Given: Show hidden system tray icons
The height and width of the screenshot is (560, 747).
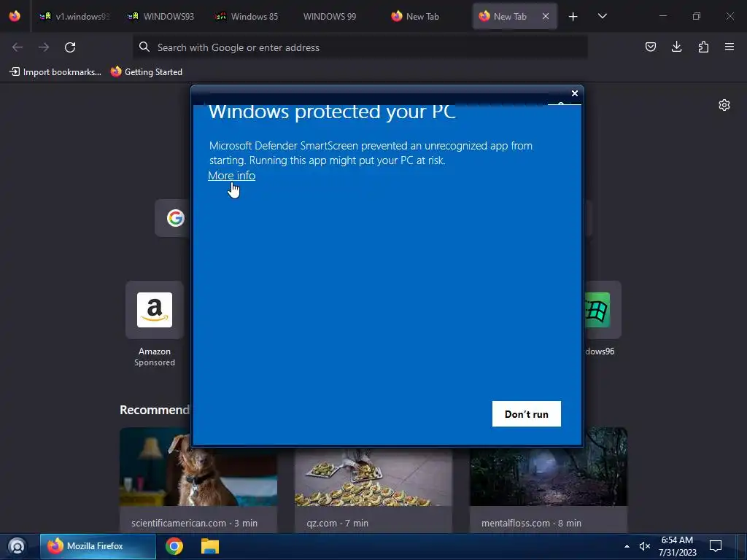Looking at the screenshot, I should 627,546.
